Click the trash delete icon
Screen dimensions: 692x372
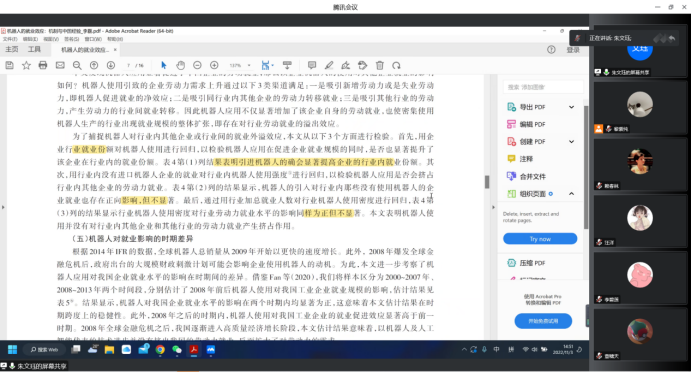(x=380, y=65)
